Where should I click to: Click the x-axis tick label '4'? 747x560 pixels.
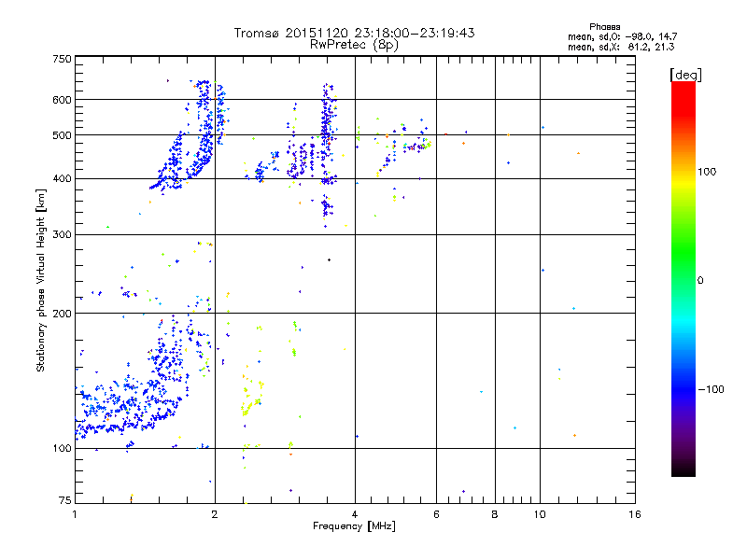point(355,514)
